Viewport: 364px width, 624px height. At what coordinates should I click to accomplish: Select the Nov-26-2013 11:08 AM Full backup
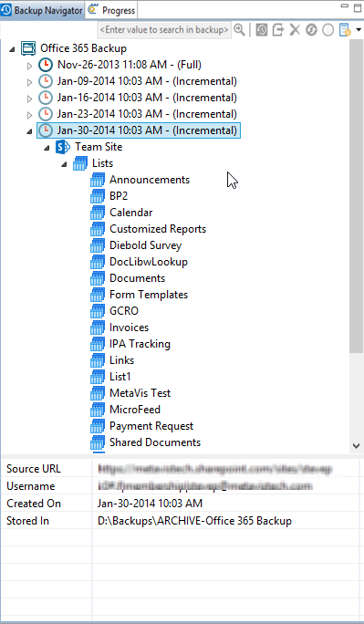[130, 65]
